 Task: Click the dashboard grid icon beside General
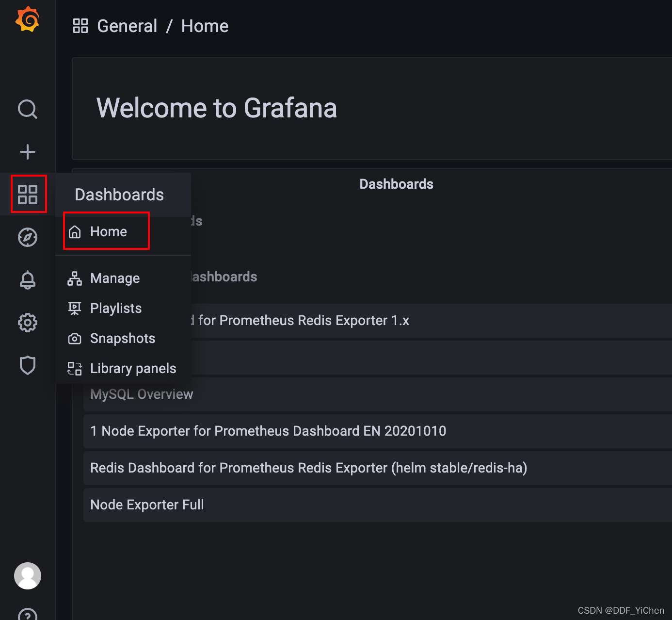pos(80,26)
